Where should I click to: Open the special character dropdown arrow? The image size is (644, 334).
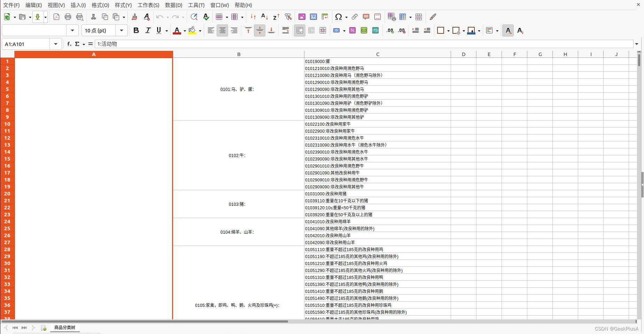346,17
